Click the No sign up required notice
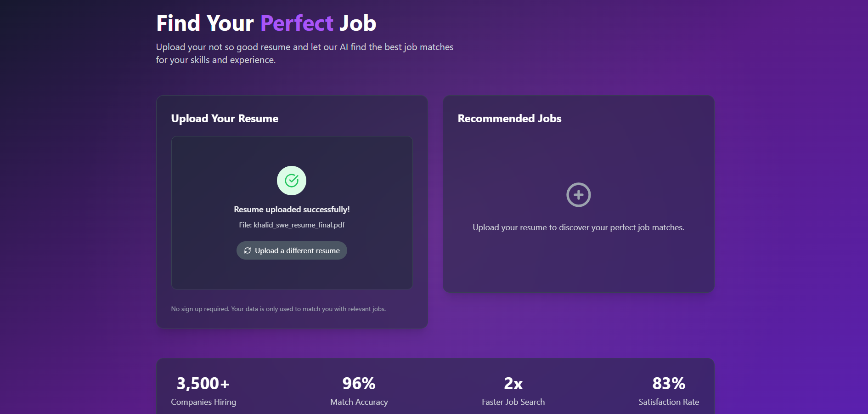868x414 pixels. click(x=278, y=309)
